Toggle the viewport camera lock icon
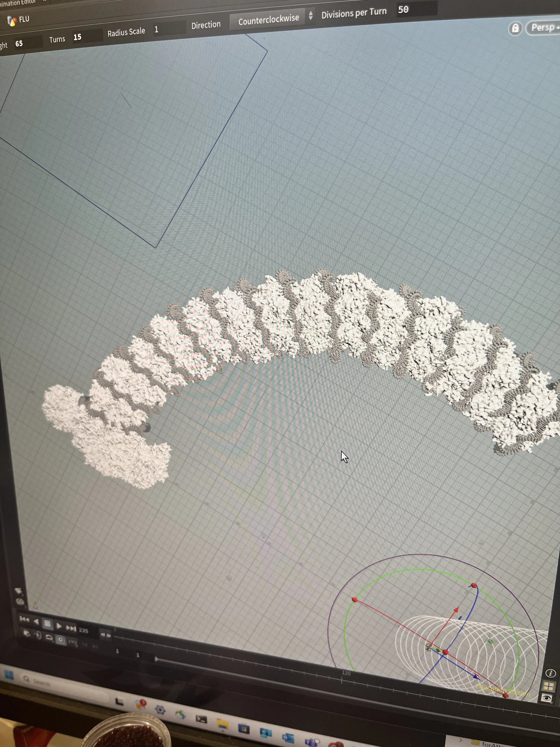Viewport: 560px width, 747px height. click(x=515, y=28)
